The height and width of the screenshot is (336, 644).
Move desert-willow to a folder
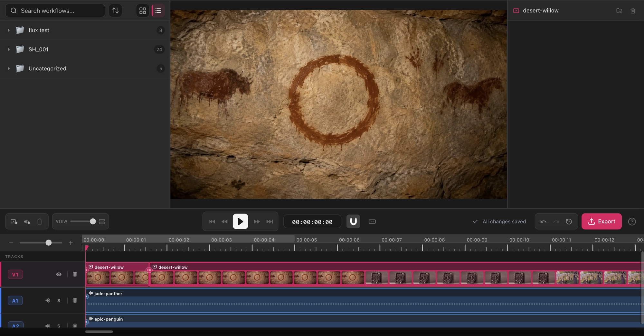pos(619,11)
